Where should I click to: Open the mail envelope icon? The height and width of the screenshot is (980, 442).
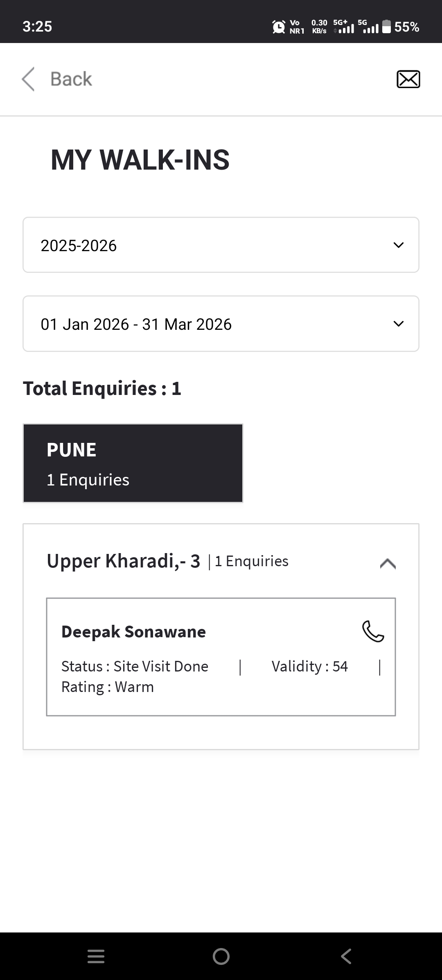(408, 79)
